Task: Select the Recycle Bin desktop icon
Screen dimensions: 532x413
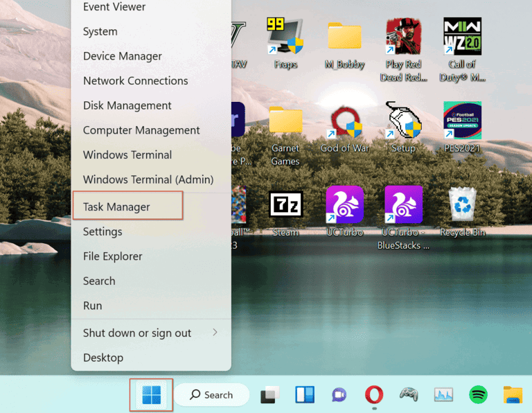Action: pyautogui.click(x=463, y=212)
